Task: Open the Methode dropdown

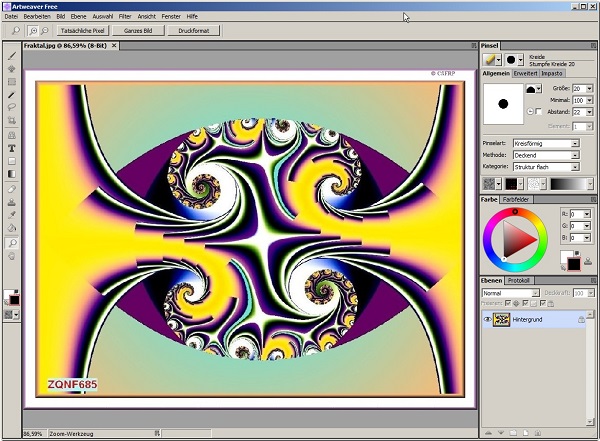Action: click(x=545, y=154)
